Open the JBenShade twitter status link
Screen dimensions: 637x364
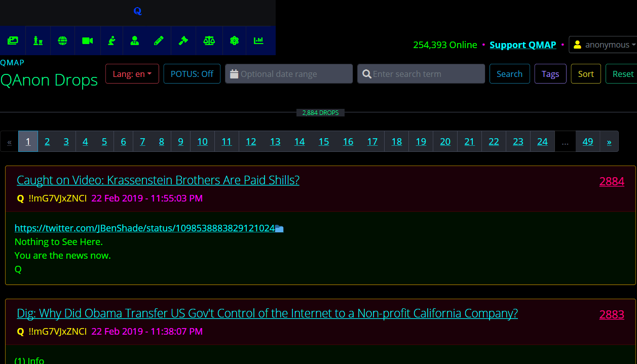point(144,228)
